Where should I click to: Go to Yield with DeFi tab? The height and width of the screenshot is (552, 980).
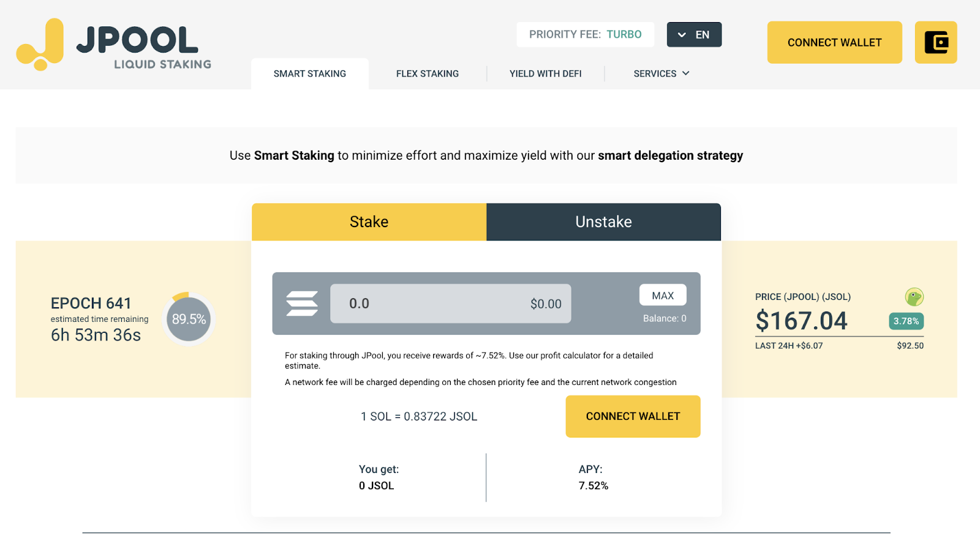click(546, 73)
